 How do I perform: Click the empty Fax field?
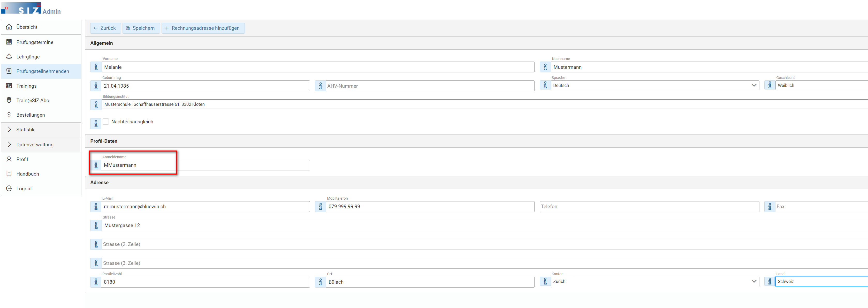tap(821, 207)
